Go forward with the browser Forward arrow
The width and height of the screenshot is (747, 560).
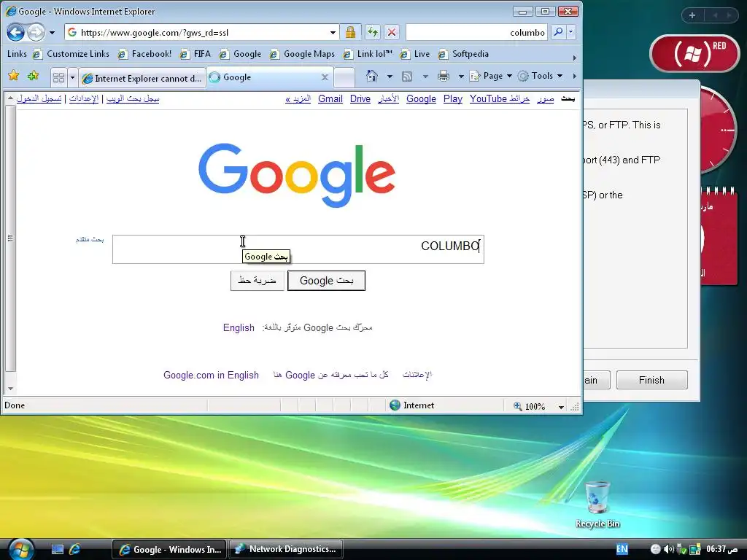tap(36, 32)
